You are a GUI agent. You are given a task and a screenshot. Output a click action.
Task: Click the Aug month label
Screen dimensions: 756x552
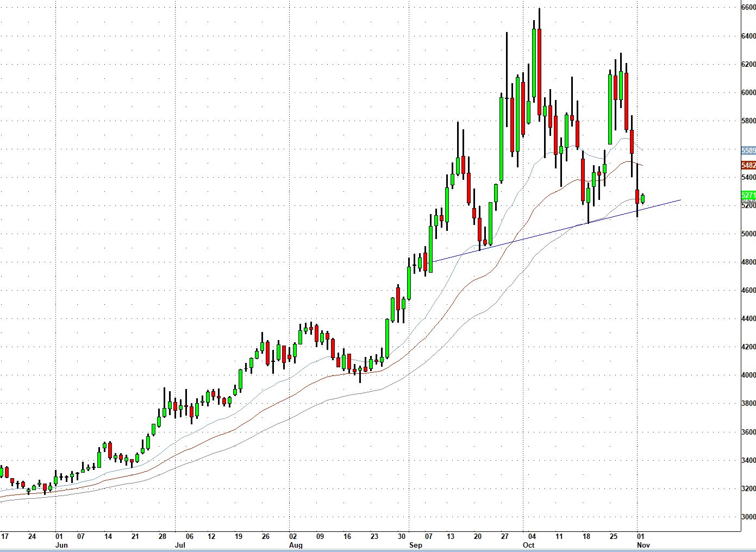(x=296, y=545)
